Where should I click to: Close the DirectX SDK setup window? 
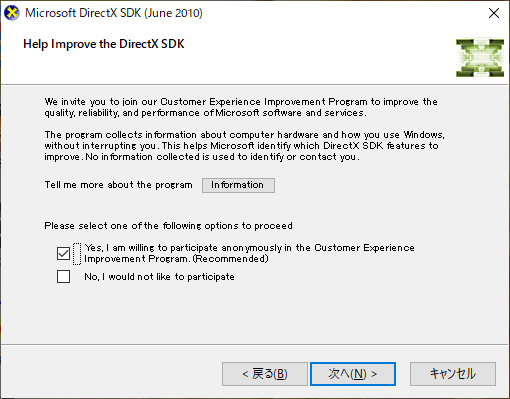494,13
